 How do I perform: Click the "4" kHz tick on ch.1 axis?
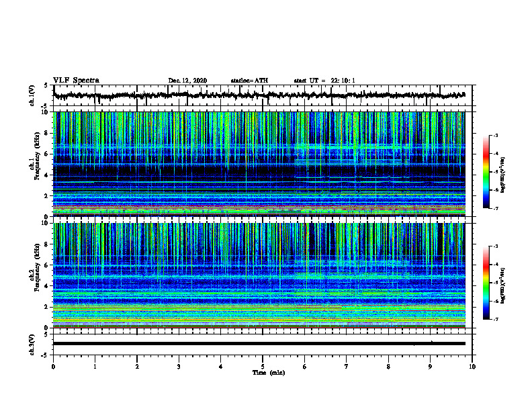(47, 175)
